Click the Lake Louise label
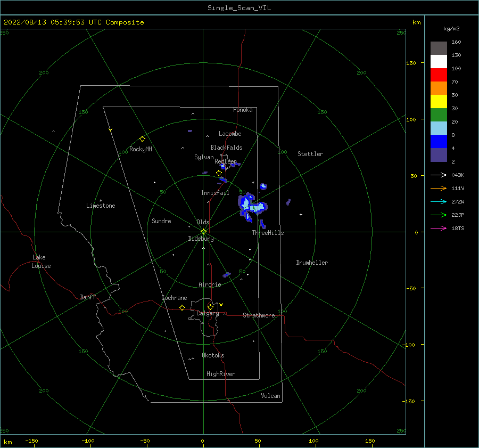The width and height of the screenshot is (479, 448). coord(41,262)
